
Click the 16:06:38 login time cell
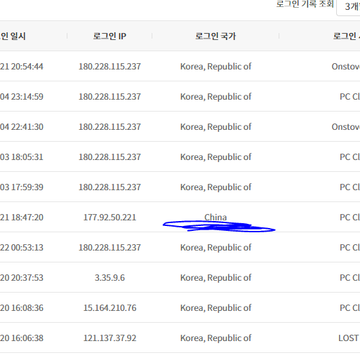(x=21, y=338)
